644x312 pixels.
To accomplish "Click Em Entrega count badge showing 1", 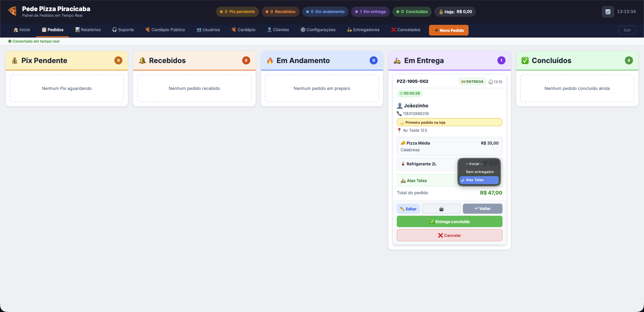I will tap(501, 60).
